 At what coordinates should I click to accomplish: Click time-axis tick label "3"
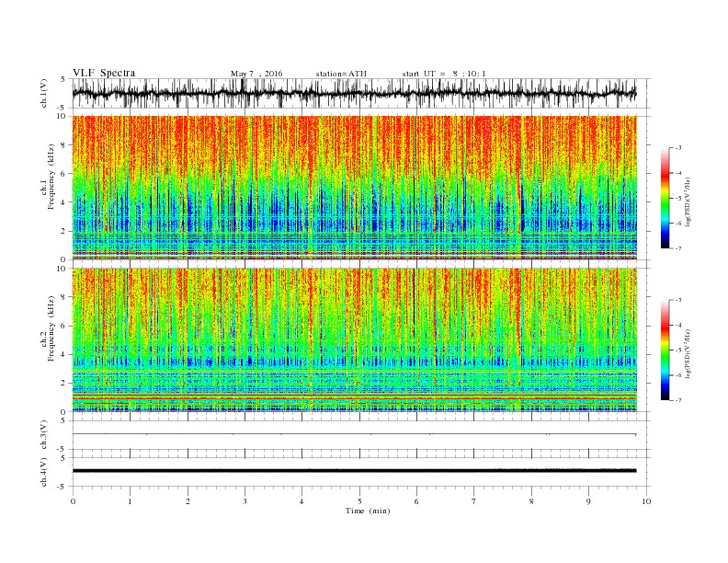pos(245,501)
